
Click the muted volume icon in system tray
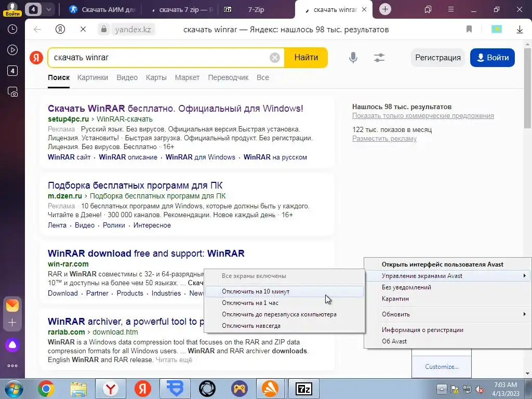pos(480,390)
